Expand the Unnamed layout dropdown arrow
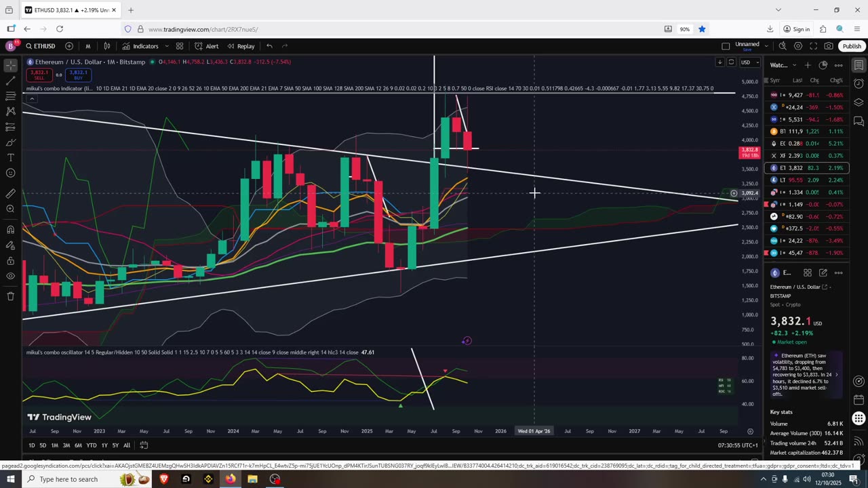This screenshot has width=868, height=488. 766,46
